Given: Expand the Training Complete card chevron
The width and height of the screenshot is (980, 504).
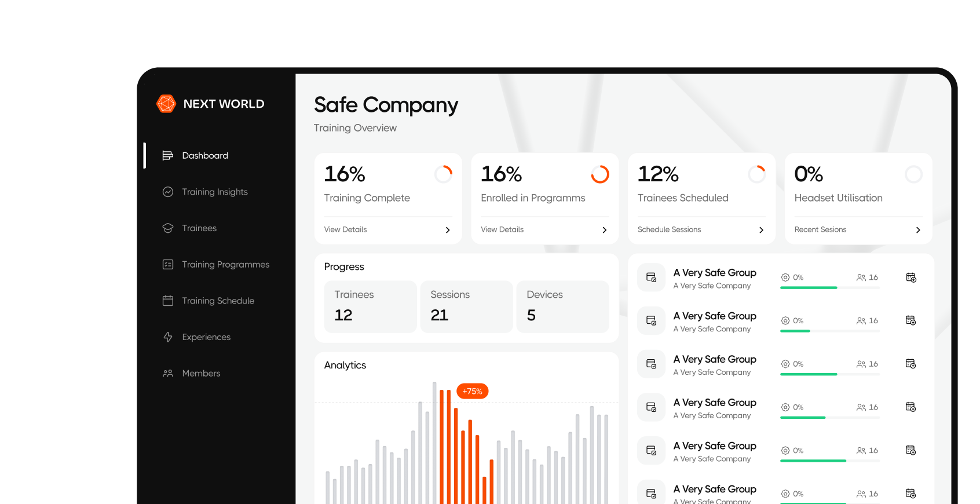Looking at the screenshot, I should 448,230.
